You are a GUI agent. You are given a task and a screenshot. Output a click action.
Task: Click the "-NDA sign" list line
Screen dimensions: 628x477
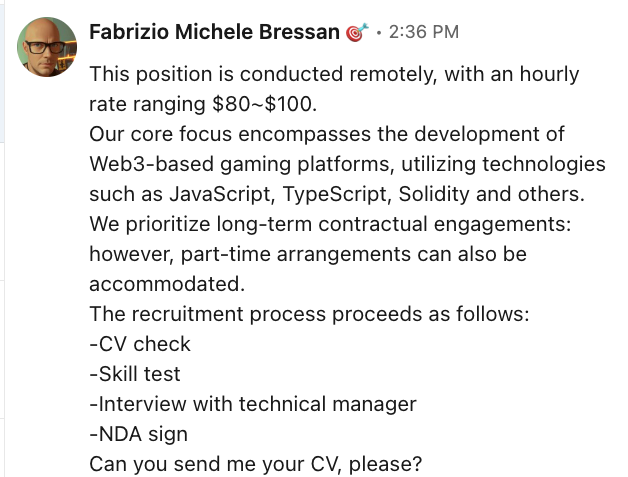tap(138, 434)
